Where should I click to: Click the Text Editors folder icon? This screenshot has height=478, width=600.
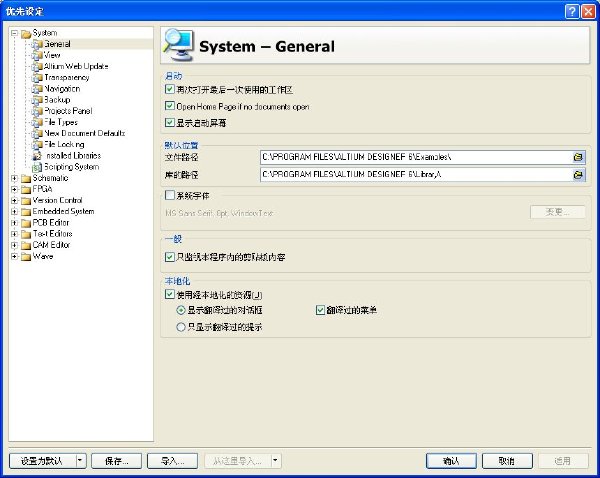[x=26, y=234]
